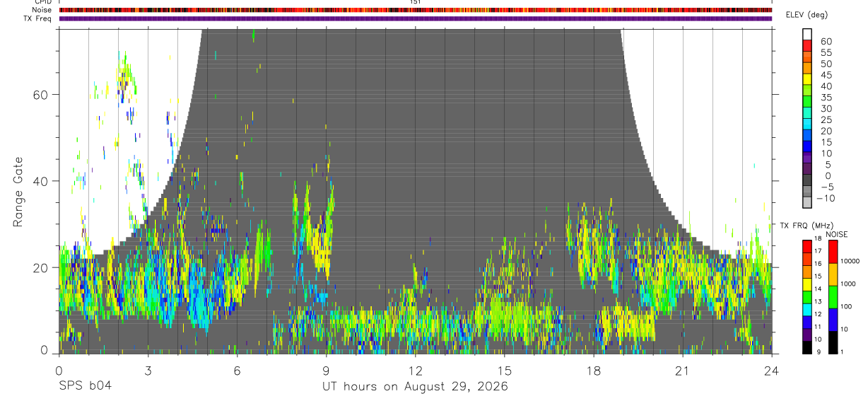The height and width of the screenshot is (401, 868).
Task: Select the red 10000 noise level swatch
Action: [833, 252]
